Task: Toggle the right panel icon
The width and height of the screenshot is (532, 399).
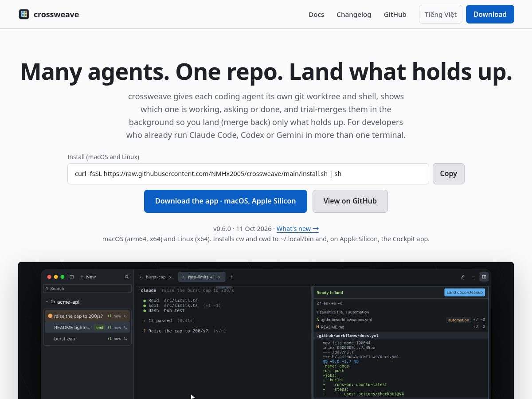Action: [484, 277]
